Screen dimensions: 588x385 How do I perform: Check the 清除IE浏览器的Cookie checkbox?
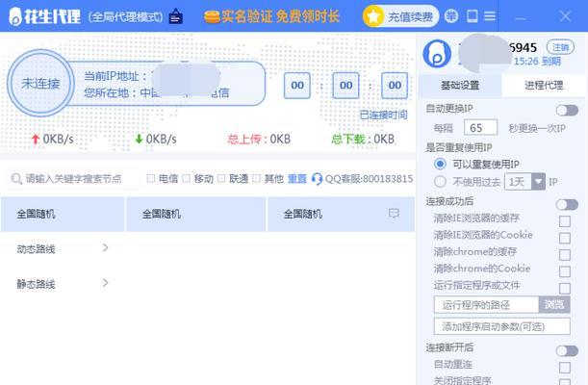(564, 238)
